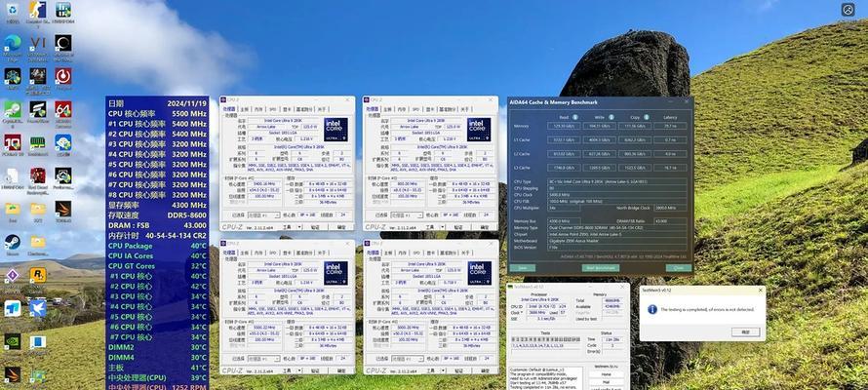The image size is (868, 390).
Task: Switch to SPD tab in 800 MHz CPU-Z
Action: 415,109
